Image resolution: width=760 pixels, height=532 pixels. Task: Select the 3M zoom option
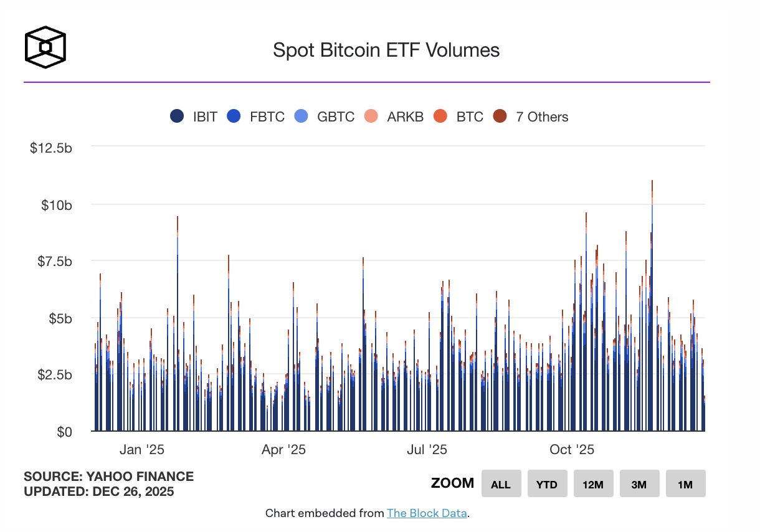(x=639, y=483)
